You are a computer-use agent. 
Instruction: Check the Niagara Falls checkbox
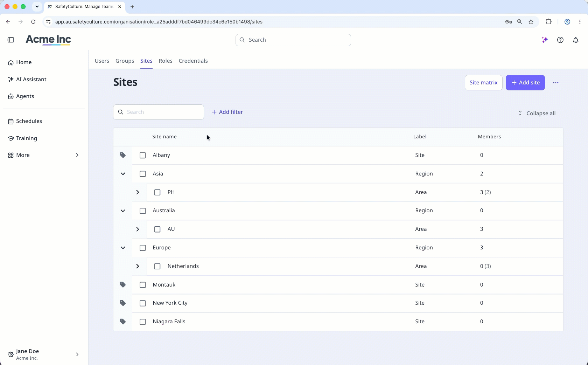coord(142,322)
